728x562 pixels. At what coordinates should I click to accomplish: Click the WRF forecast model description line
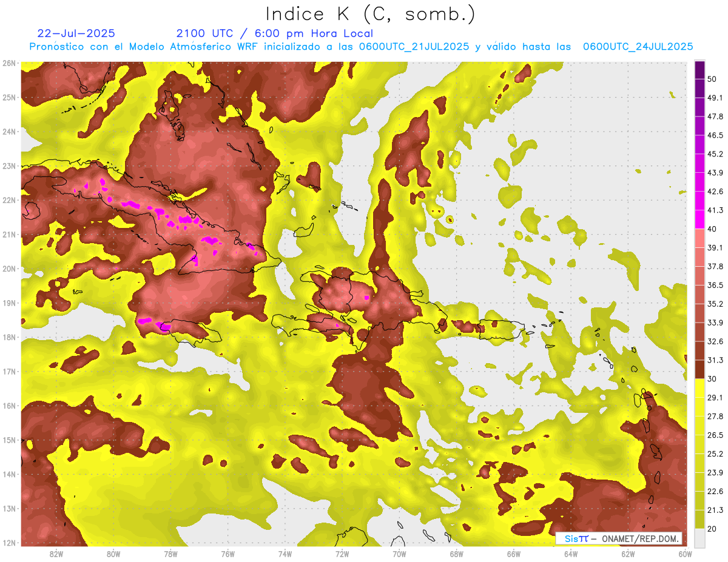[x=361, y=47]
